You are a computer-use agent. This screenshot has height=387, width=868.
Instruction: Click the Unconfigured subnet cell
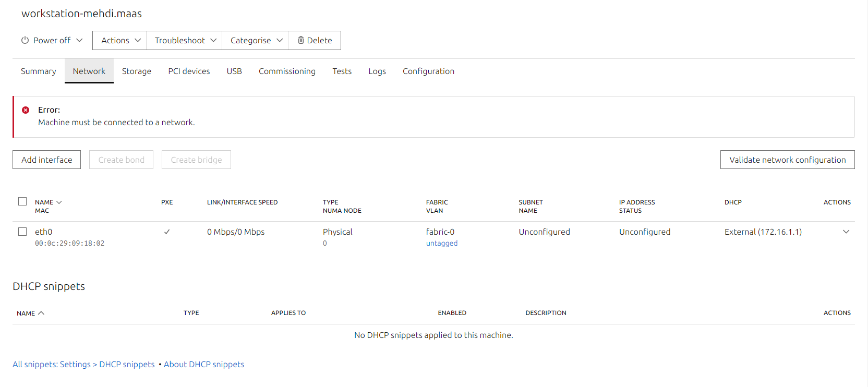click(545, 232)
